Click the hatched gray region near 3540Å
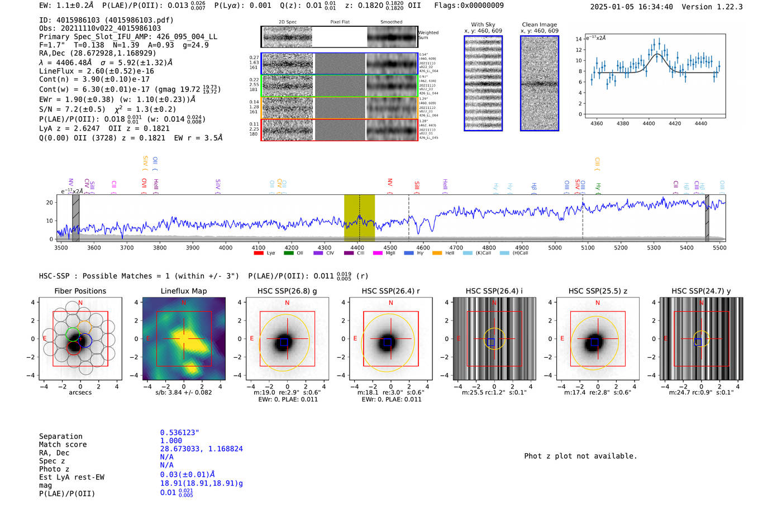The image size is (782, 532). 75,218
